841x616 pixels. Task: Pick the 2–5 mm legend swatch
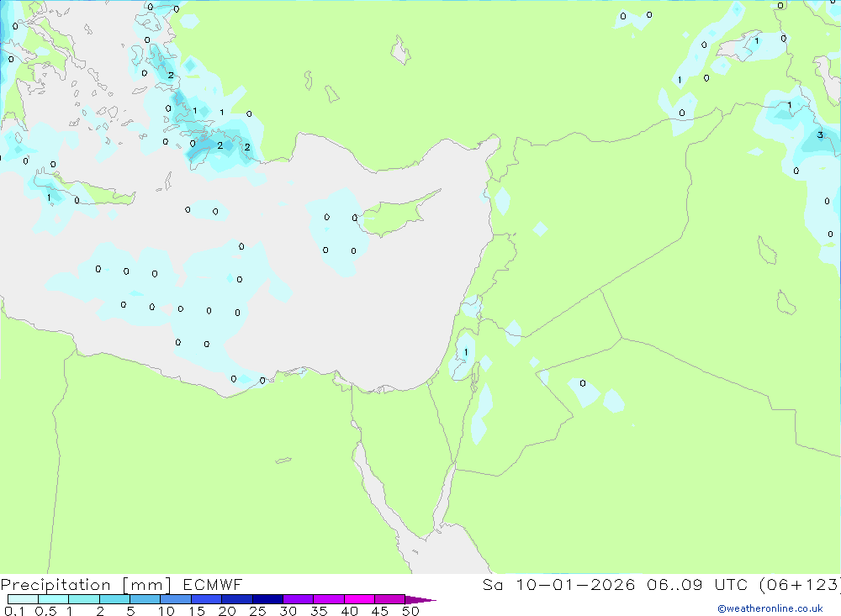pos(114,599)
